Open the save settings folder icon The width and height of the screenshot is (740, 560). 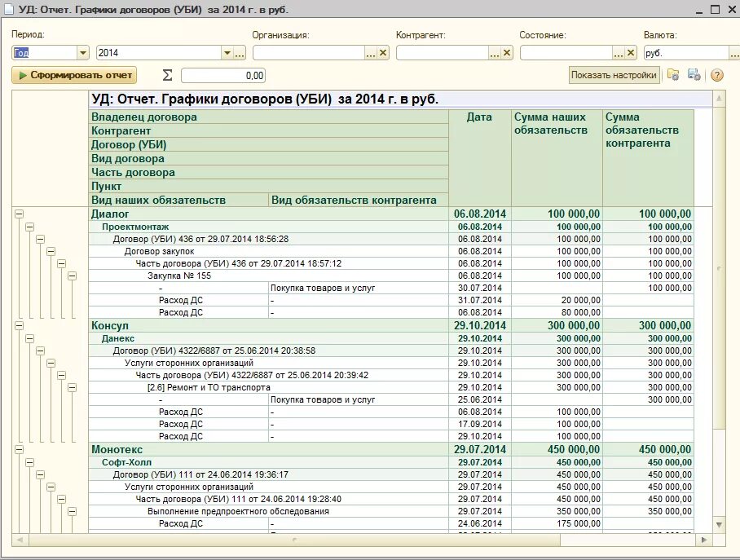[x=673, y=75]
